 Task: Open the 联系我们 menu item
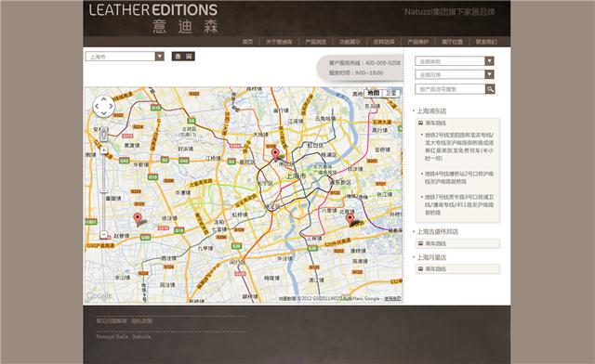pyautogui.click(x=486, y=42)
